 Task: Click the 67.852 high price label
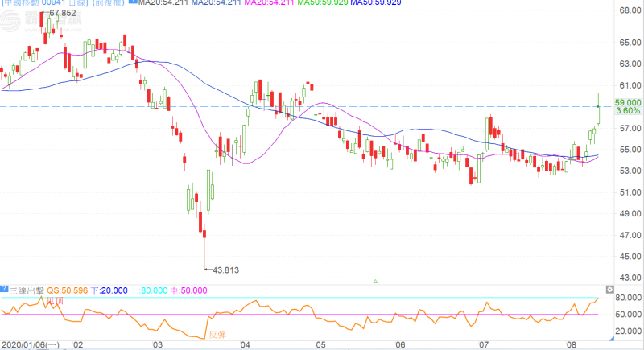(x=61, y=14)
